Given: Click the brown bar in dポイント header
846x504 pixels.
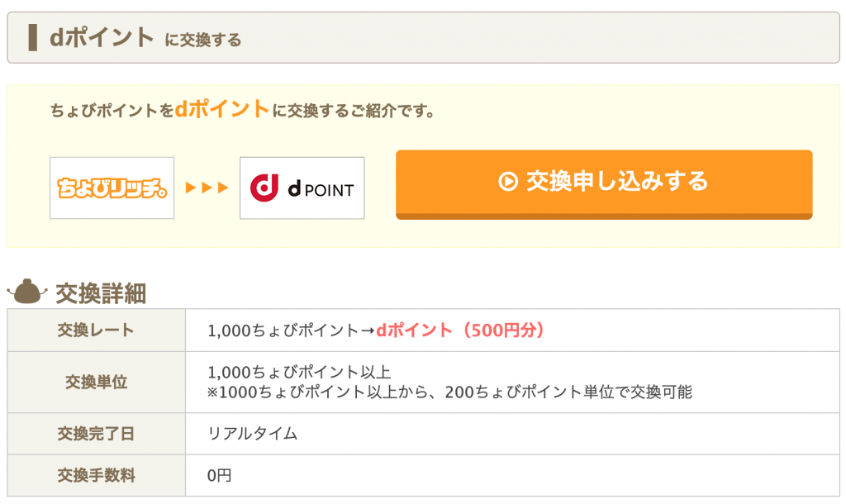Looking at the screenshot, I should click(x=32, y=38).
